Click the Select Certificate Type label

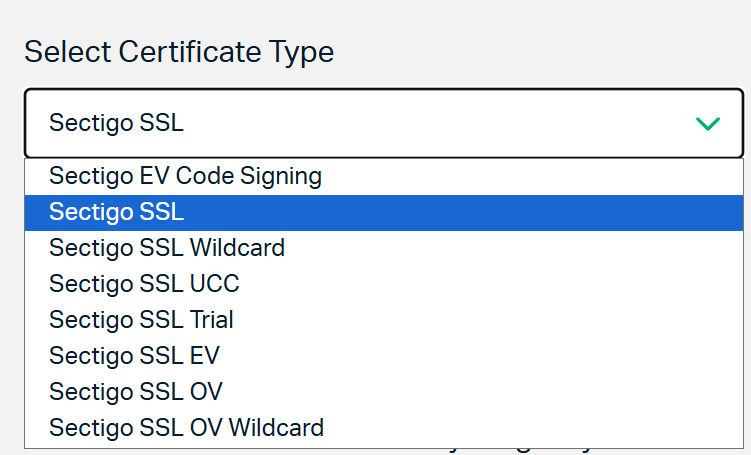179,52
